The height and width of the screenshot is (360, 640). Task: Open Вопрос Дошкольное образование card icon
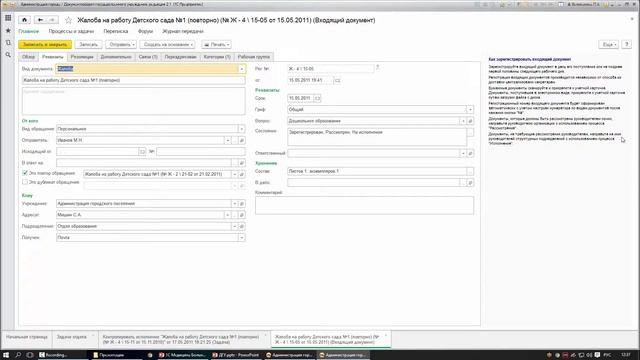tap(470, 121)
